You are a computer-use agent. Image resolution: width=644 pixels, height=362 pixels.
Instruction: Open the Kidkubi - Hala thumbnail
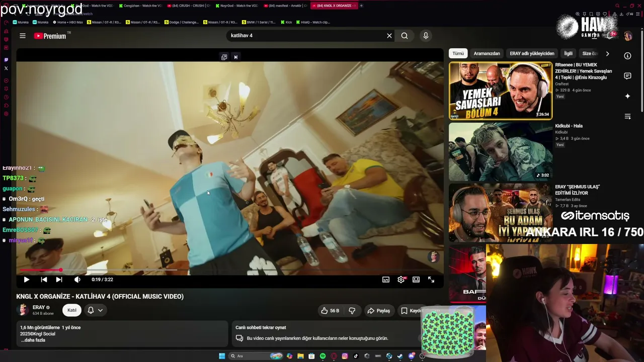[x=501, y=152]
